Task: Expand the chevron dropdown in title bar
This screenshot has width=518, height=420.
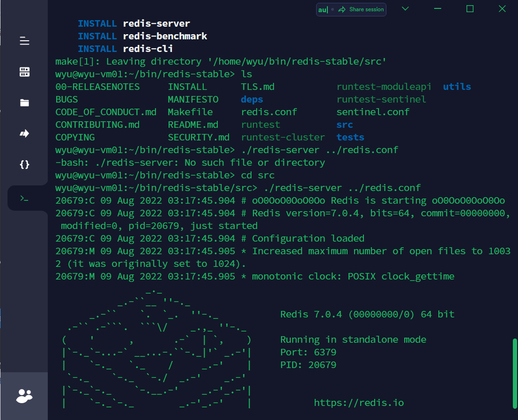Action: pos(405,9)
